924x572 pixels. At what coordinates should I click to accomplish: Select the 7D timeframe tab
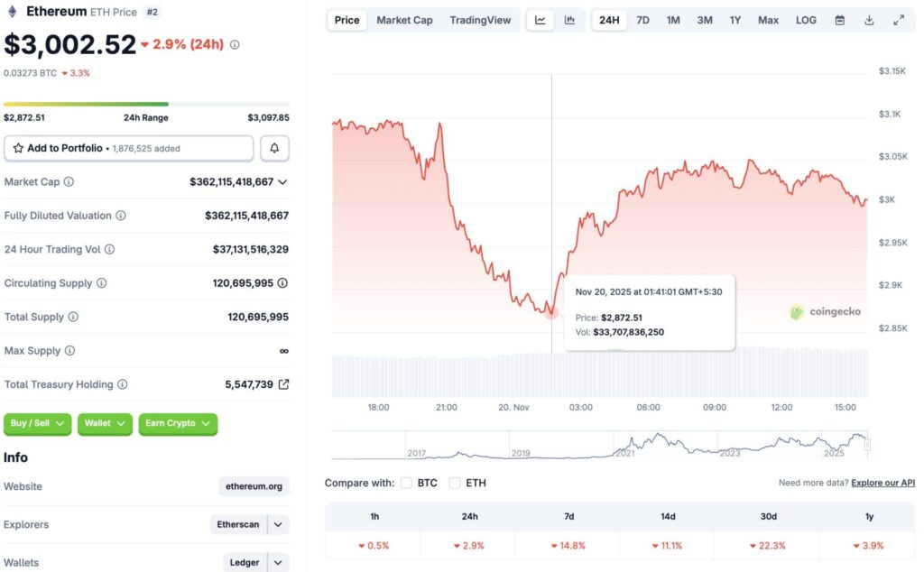642,19
